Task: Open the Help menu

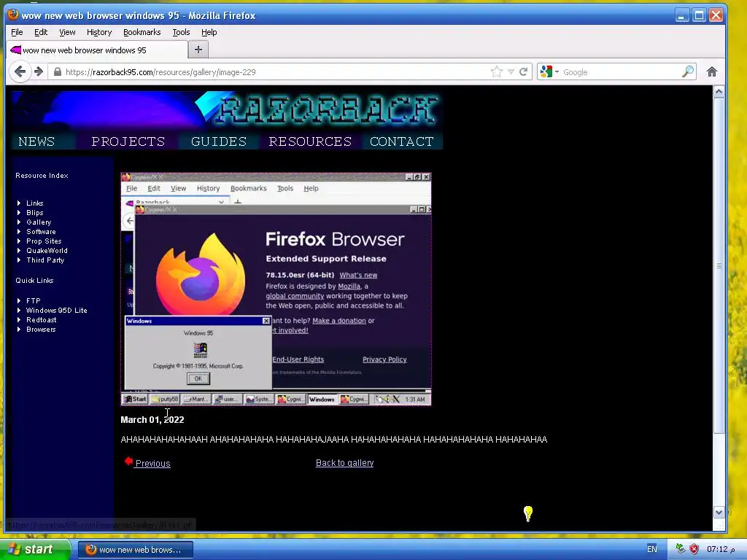Action: 209,32
